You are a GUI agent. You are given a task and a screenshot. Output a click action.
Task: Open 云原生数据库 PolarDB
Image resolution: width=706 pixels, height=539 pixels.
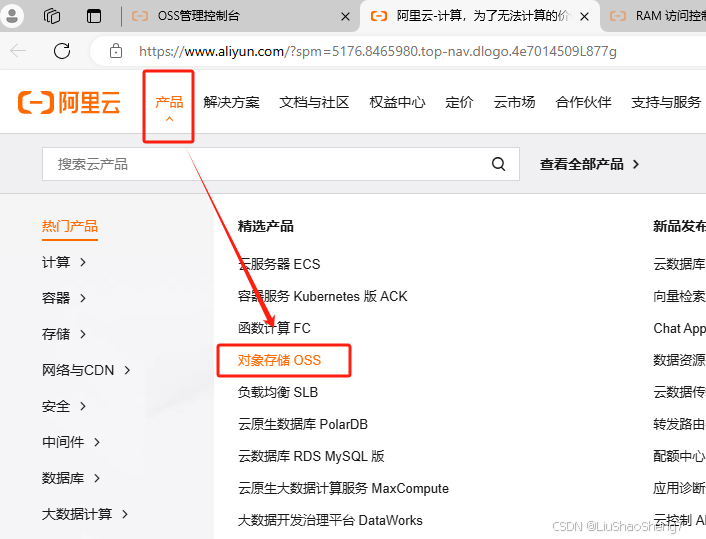point(303,424)
